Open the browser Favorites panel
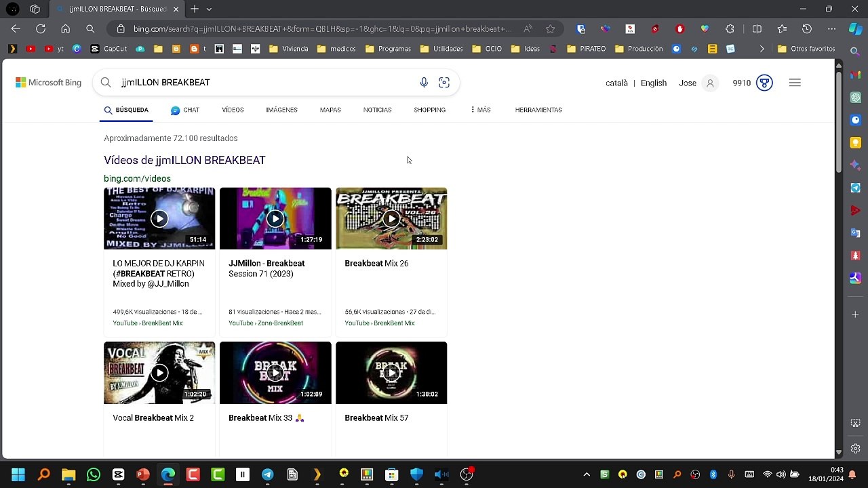Screen dimensions: 868x488 (x=782, y=29)
